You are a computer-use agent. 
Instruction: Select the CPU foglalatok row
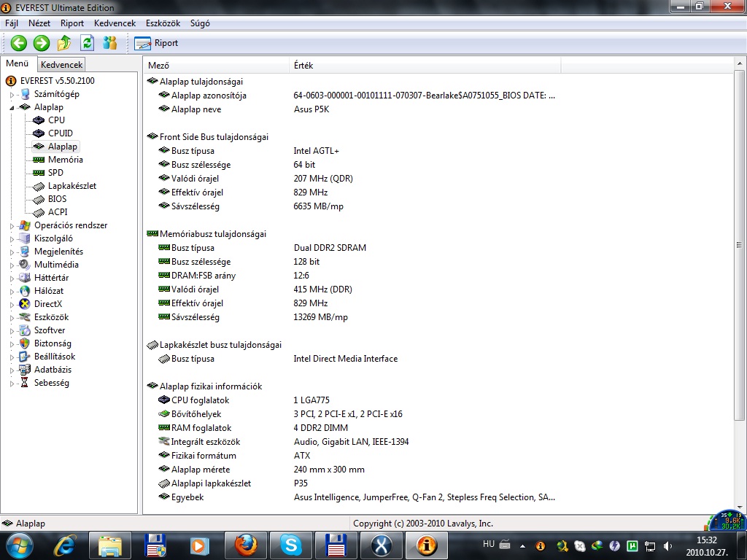point(357,400)
